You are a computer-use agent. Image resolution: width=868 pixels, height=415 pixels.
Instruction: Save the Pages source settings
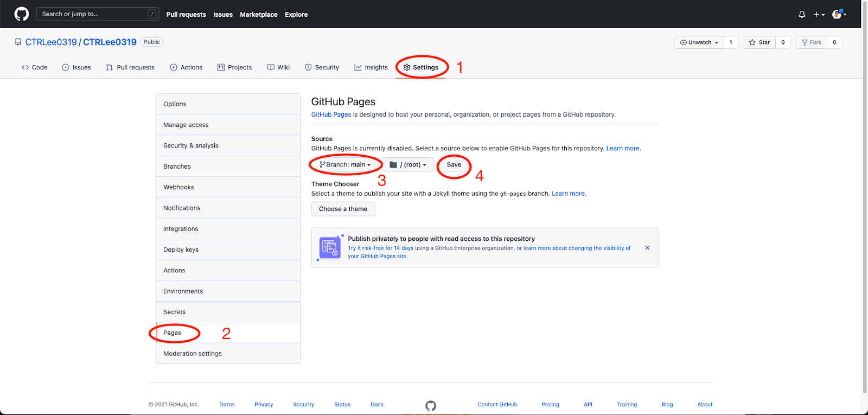coord(454,164)
